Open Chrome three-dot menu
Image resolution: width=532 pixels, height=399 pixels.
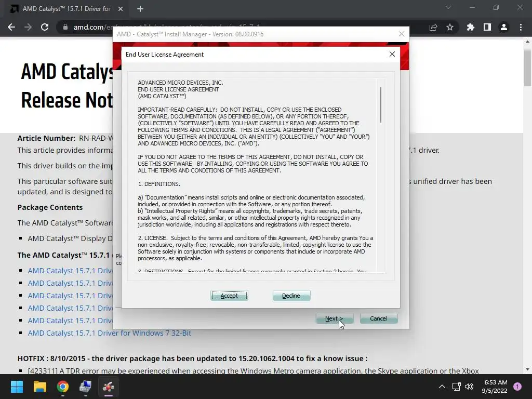pyautogui.click(x=521, y=27)
